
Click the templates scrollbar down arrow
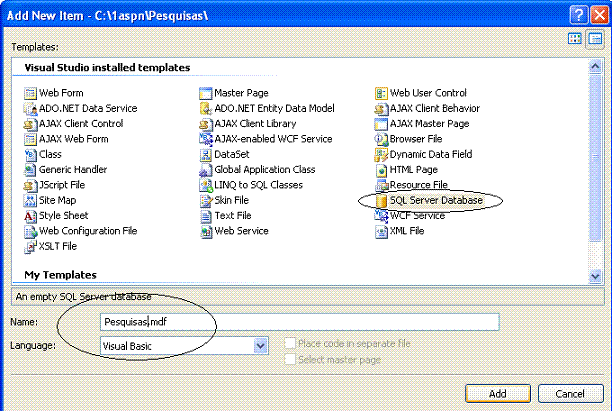(x=595, y=276)
